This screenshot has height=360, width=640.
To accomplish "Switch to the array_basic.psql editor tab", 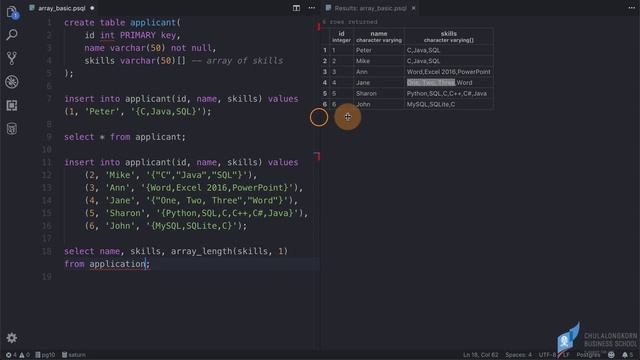I will 62,8.
